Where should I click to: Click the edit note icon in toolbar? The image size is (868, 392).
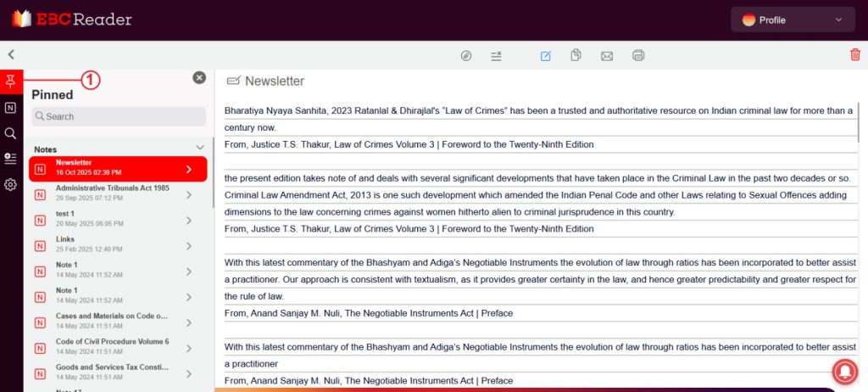pos(546,56)
